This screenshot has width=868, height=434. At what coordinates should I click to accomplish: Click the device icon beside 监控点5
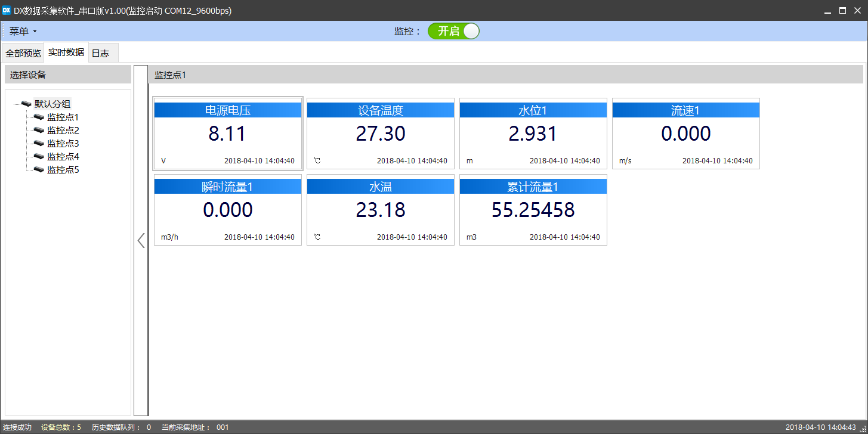point(39,169)
